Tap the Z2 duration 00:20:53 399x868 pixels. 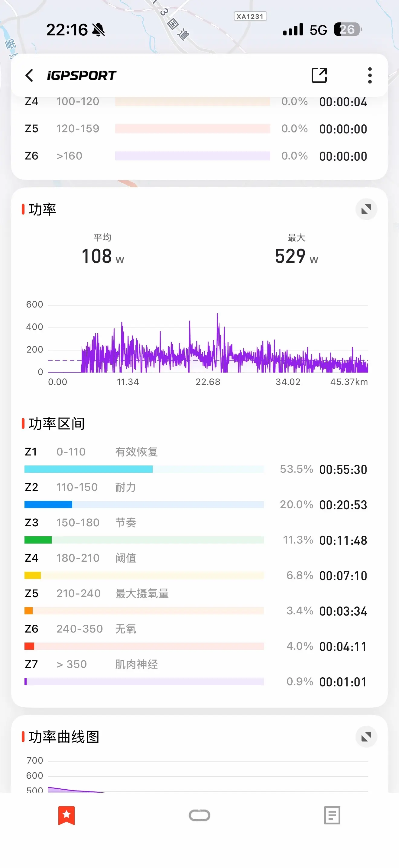(343, 505)
